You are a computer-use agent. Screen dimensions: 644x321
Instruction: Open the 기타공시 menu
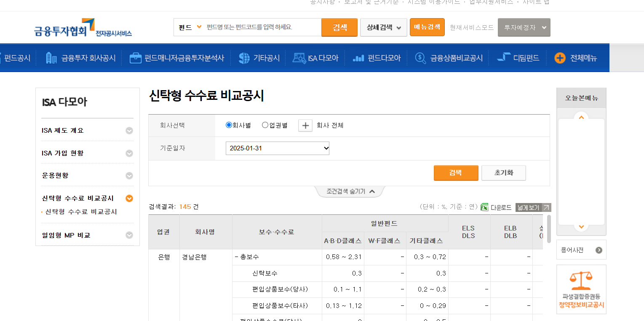(267, 58)
